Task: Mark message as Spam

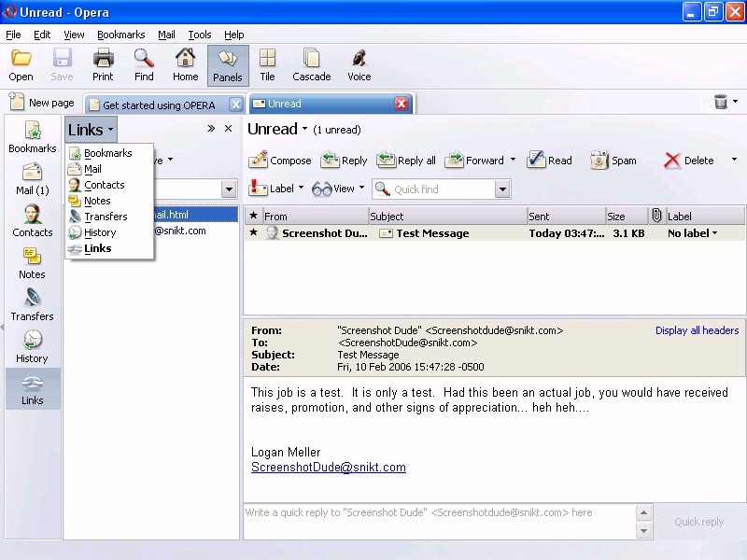Action: (x=599, y=161)
